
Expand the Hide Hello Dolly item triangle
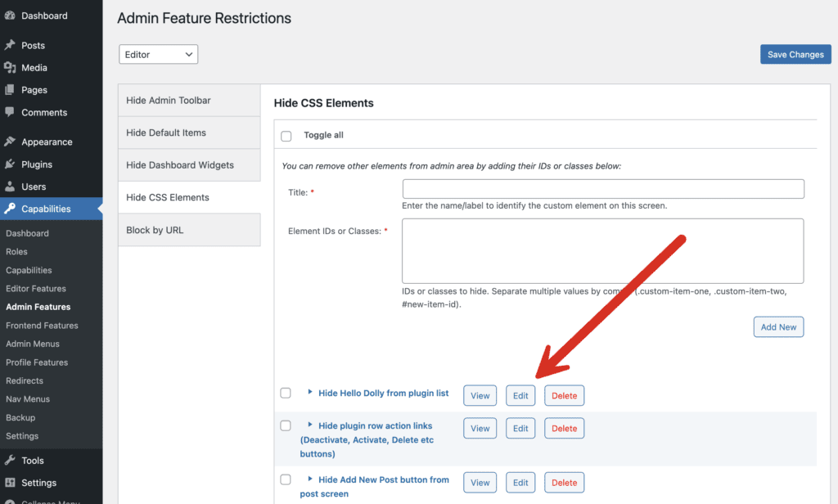coord(310,393)
